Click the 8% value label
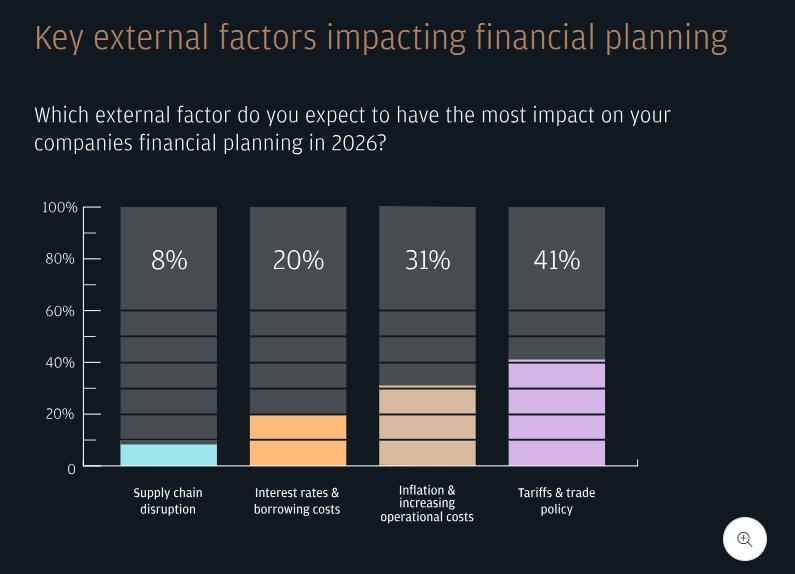Image resolution: width=795 pixels, height=574 pixels. 169,260
